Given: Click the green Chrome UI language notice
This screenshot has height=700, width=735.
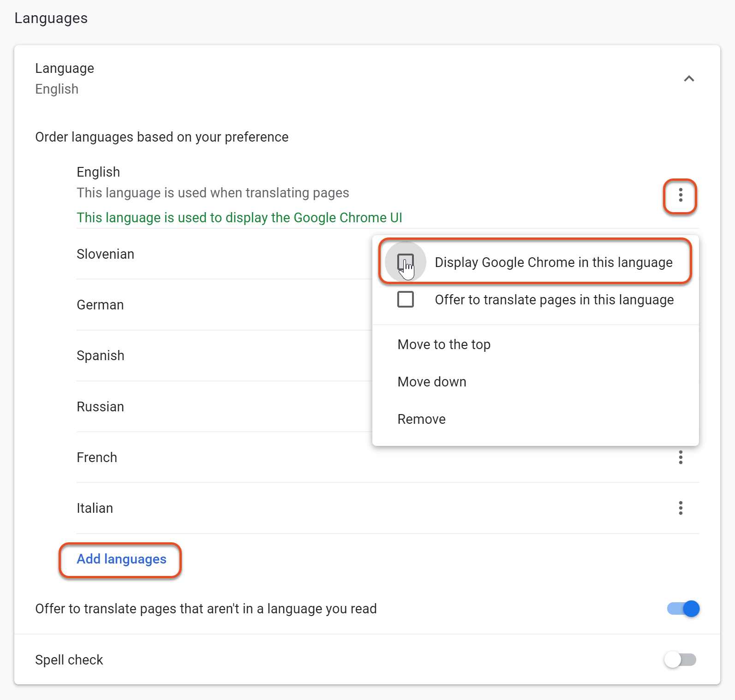Looking at the screenshot, I should coord(239,218).
